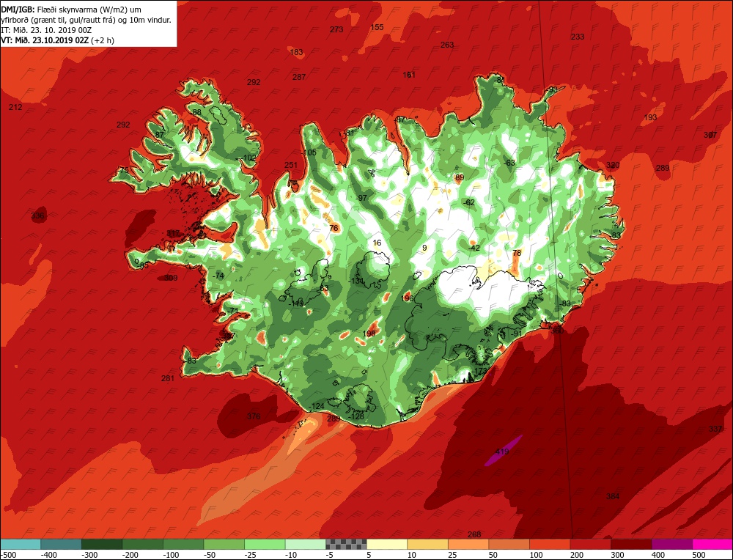This screenshot has height=560, width=733.
Task: Click the -134 value on the central glacier
Action: 356,281
